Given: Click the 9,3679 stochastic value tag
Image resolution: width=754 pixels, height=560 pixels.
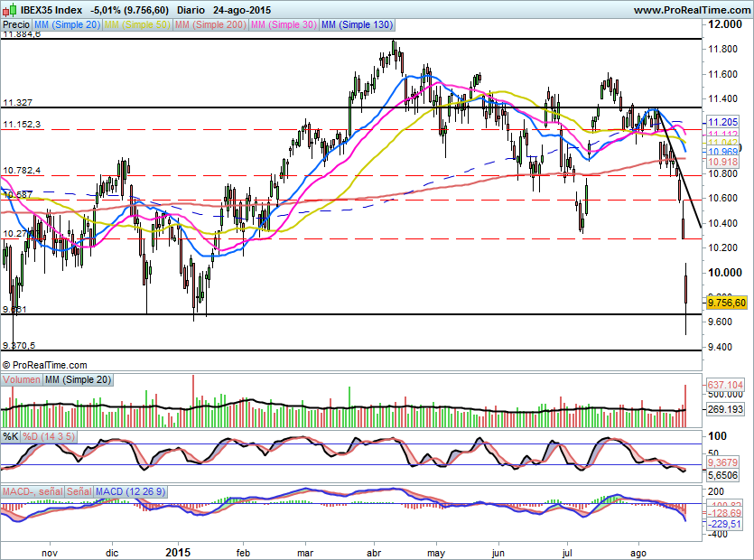Looking at the screenshot, I should coord(722,462).
